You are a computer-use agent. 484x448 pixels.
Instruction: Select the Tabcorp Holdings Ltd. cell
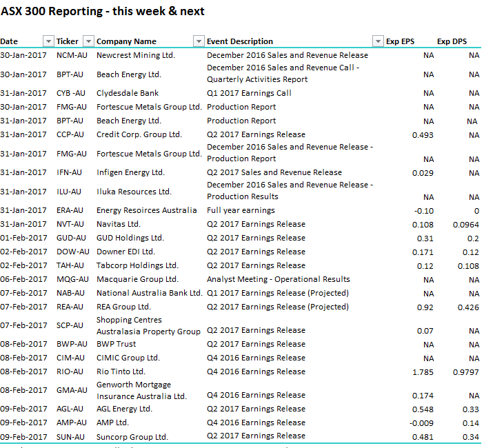[137, 265]
